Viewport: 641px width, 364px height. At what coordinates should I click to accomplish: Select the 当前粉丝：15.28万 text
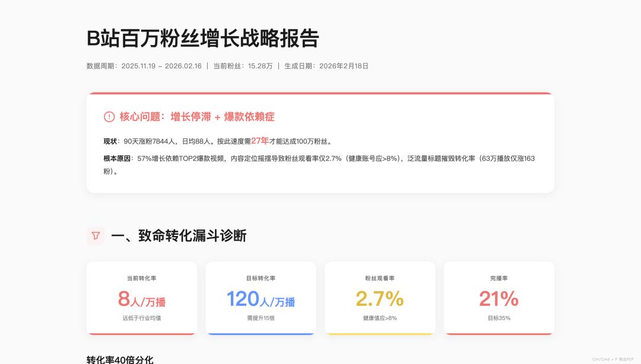pos(243,66)
